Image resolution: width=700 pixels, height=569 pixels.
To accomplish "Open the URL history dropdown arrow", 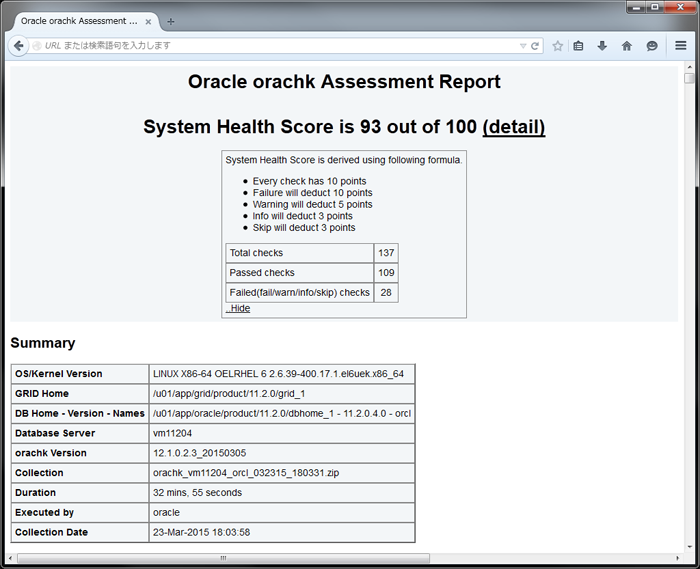I will (523, 46).
